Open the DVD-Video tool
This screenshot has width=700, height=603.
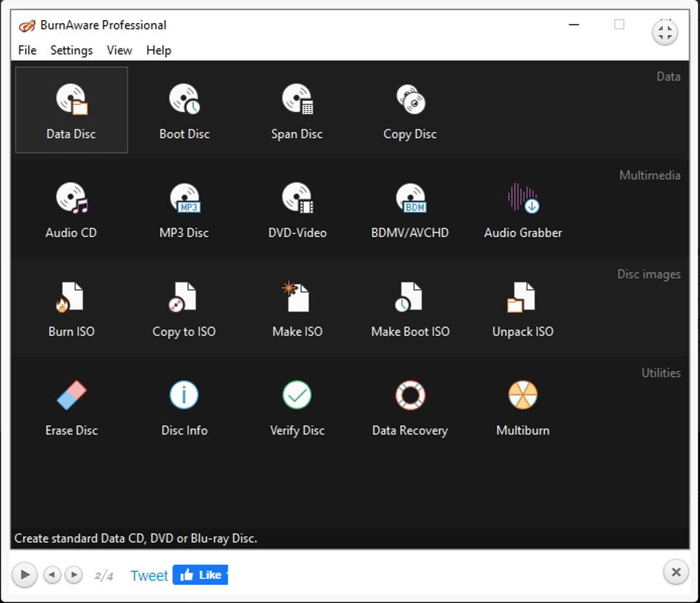point(297,209)
